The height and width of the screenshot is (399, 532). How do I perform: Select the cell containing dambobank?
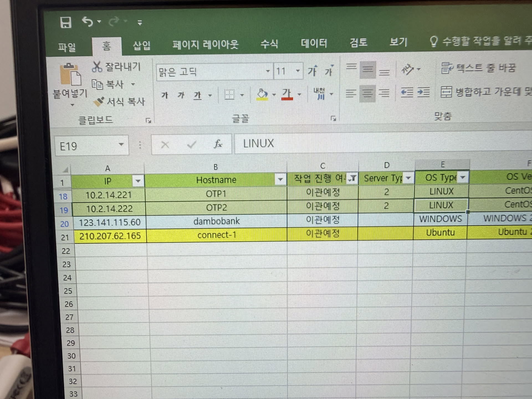tap(216, 221)
